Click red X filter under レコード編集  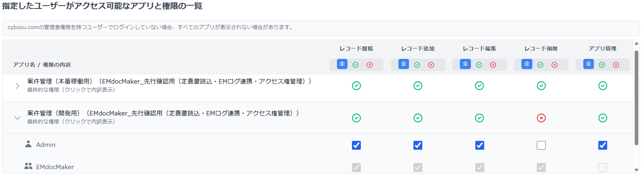[493, 65]
